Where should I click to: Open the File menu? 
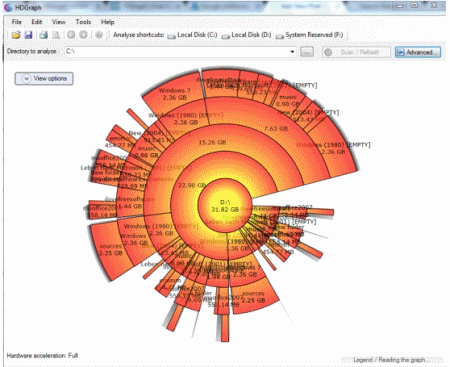(17, 22)
